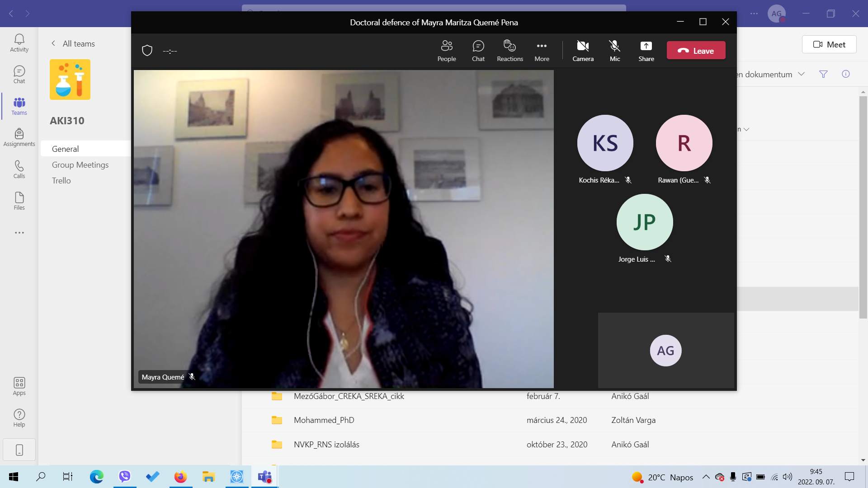Turn on the Camera
868x488 pixels.
pyautogui.click(x=583, y=50)
